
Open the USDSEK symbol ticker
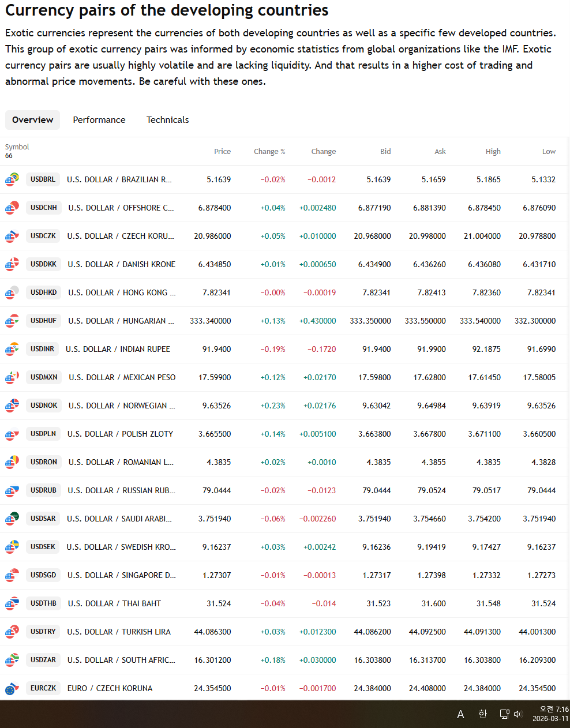click(x=43, y=547)
